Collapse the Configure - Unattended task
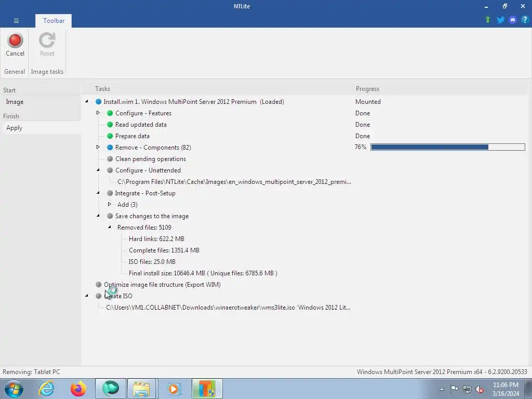This screenshot has height=399, width=532. [x=98, y=170]
